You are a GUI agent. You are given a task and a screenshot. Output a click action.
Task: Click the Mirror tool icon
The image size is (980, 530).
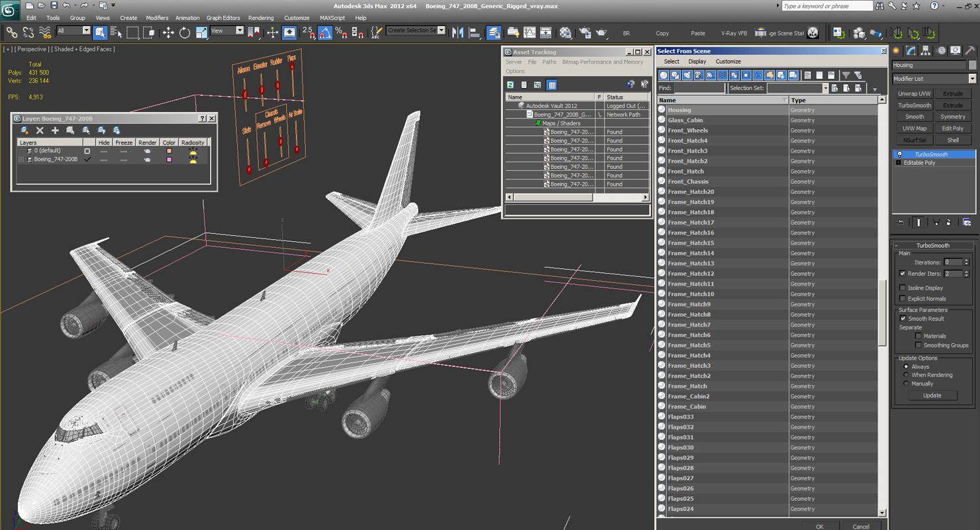(x=458, y=32)
